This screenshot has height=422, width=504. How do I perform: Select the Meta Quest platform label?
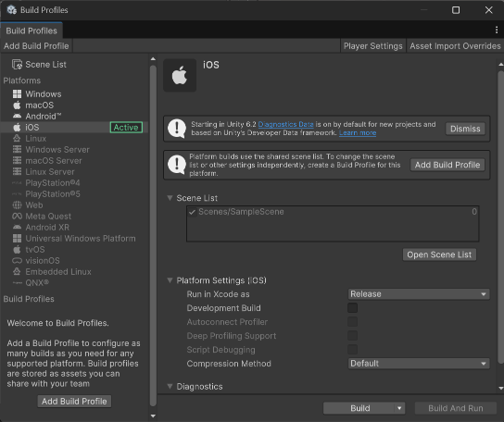pos(48,217)
